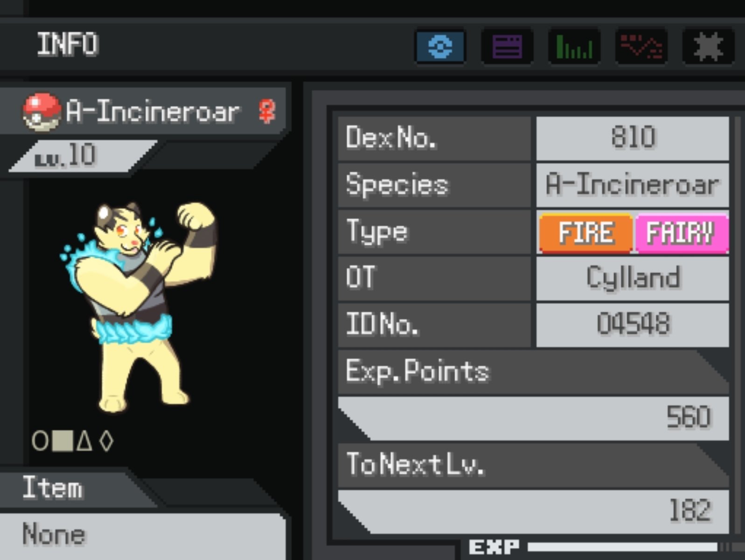Click the EXP progress bar
Viewport: 745px width, 560px height.
(x=623, y=546)
